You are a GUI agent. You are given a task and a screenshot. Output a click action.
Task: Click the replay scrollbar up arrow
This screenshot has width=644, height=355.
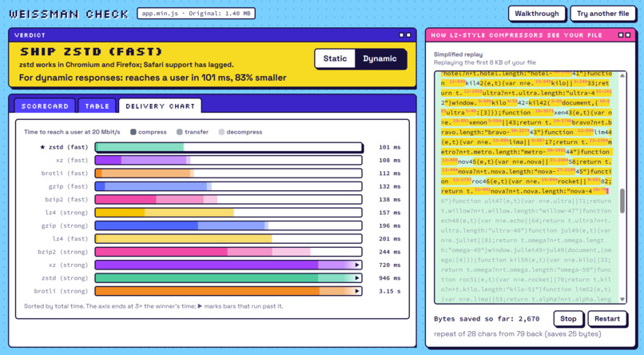pyautogui.click(x=622, y=76)
